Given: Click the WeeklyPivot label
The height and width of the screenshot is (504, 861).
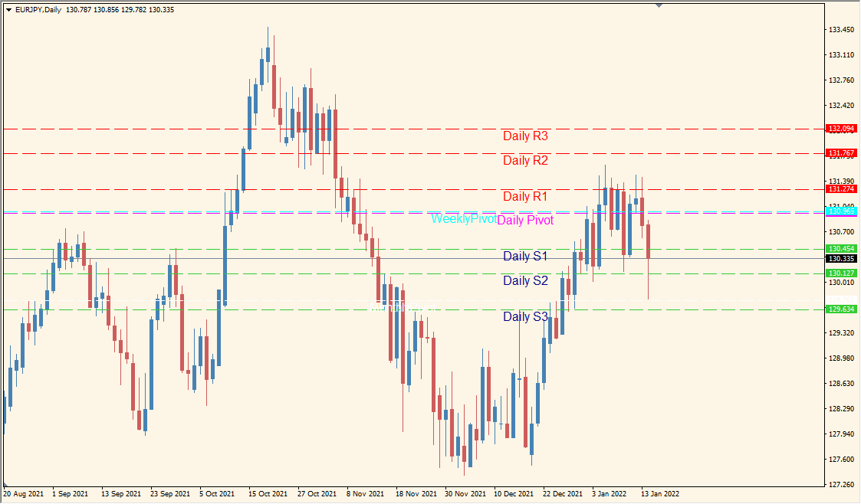Looking at the screenshot, I should (x=463, y=219).
